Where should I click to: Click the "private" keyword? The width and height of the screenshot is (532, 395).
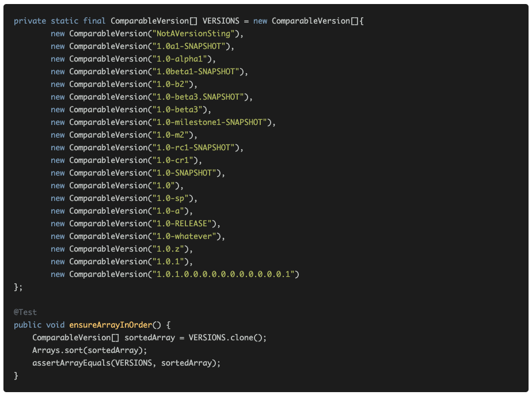30,21
